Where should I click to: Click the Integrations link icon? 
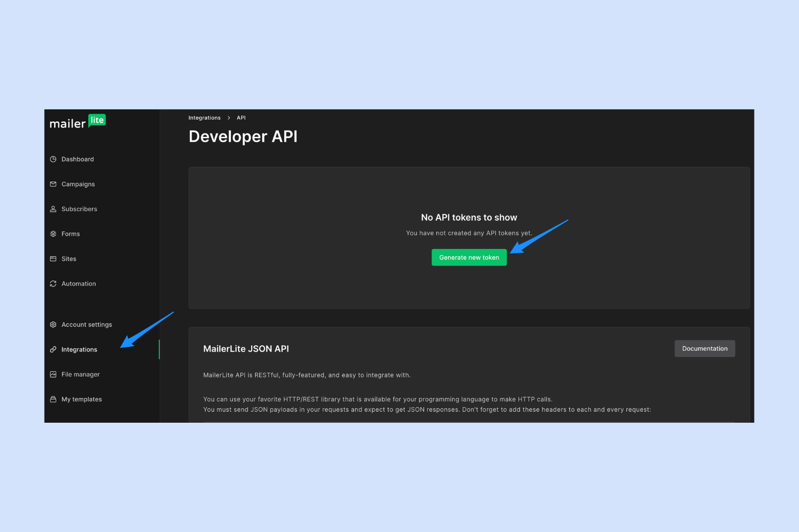[x=53, y=350]
